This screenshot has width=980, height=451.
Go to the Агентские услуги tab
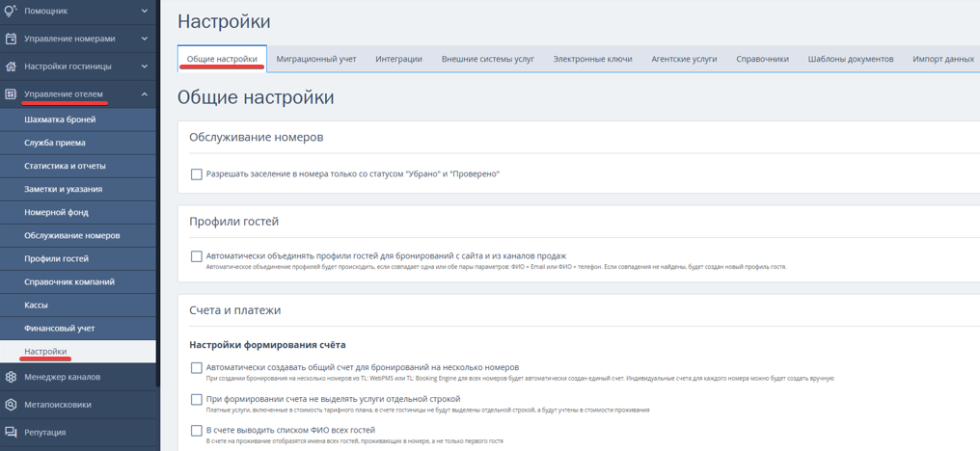pyautogui.click(x=684, y=59)
